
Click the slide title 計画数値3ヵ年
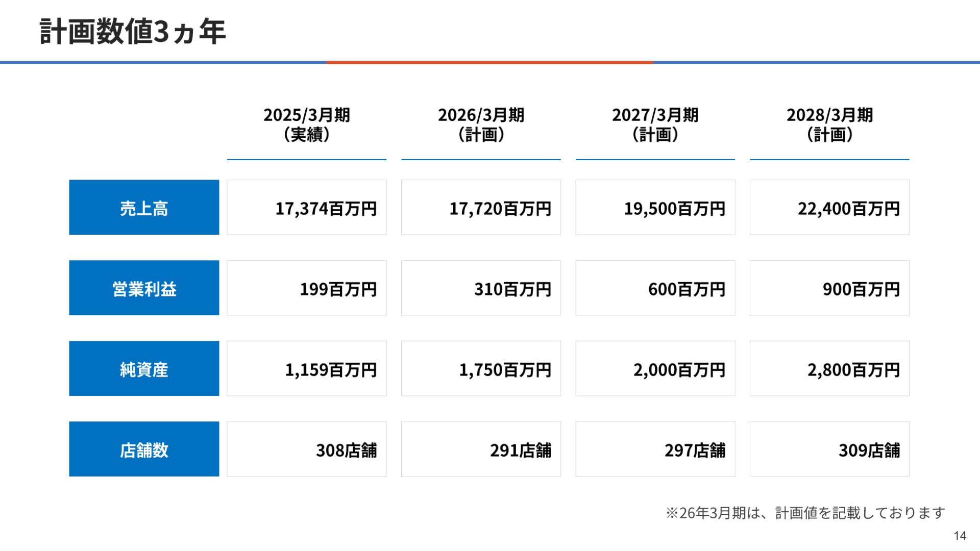133,32
